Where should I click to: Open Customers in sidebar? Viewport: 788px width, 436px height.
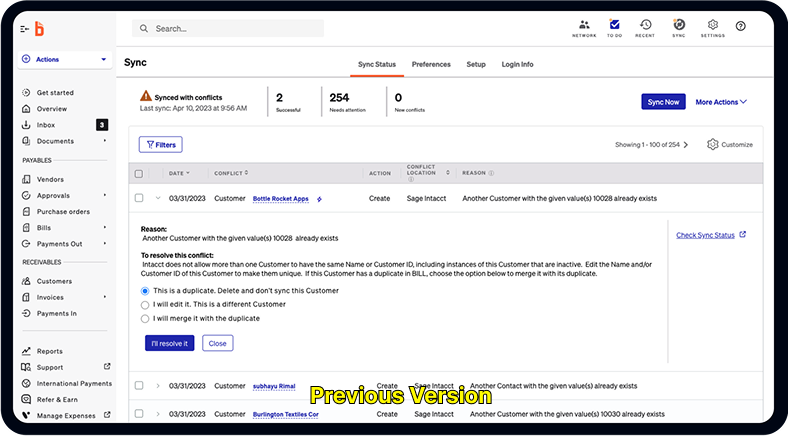coord(54,281)
